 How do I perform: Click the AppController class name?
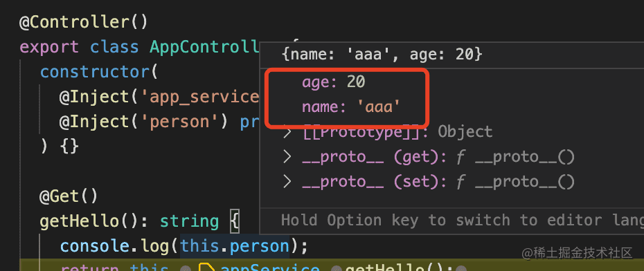(x=205, y=47)
